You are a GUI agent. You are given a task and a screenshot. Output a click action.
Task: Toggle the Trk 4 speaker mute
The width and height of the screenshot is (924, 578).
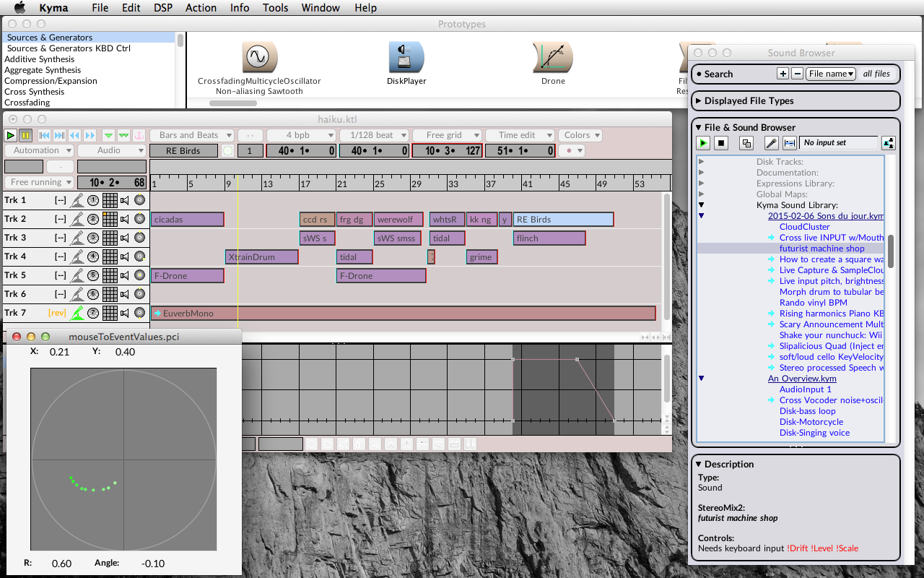(x=125, y=256)
